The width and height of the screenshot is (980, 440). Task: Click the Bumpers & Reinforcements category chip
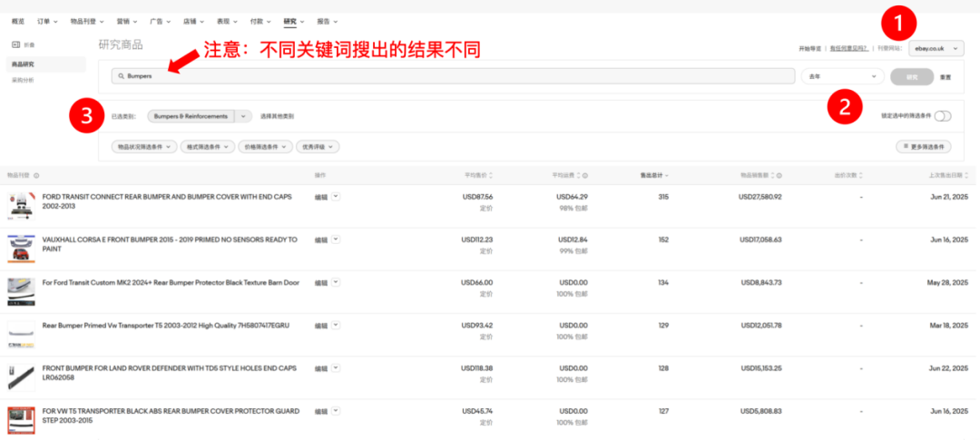click(191, 116)
